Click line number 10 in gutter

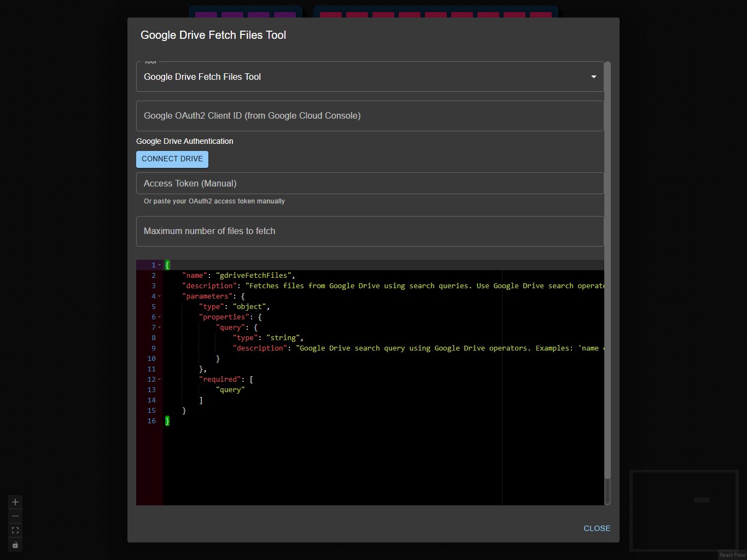coord(151,359)
